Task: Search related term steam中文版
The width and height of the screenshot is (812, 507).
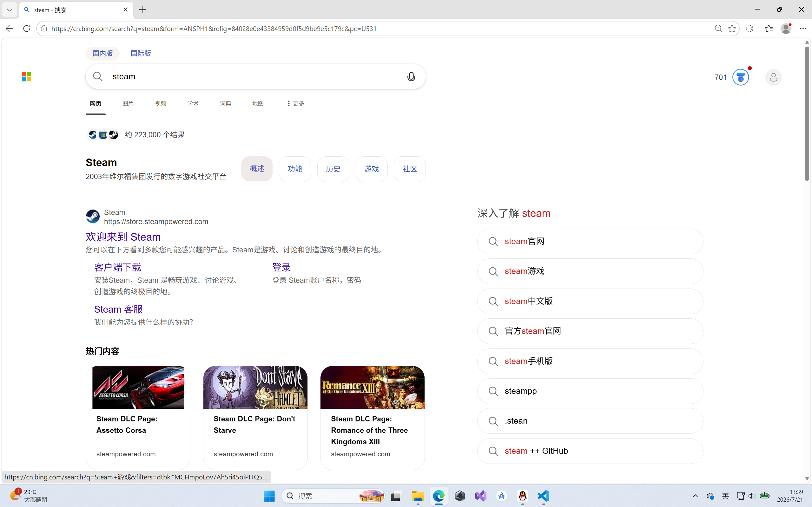Action: point(590,301)
